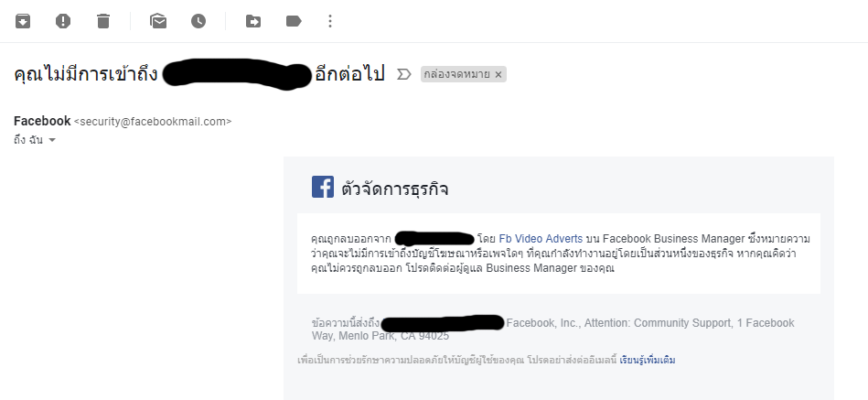Click the Facebook logo in the email
The width and height of the screenshot is (868, 400).
(323, 188)
